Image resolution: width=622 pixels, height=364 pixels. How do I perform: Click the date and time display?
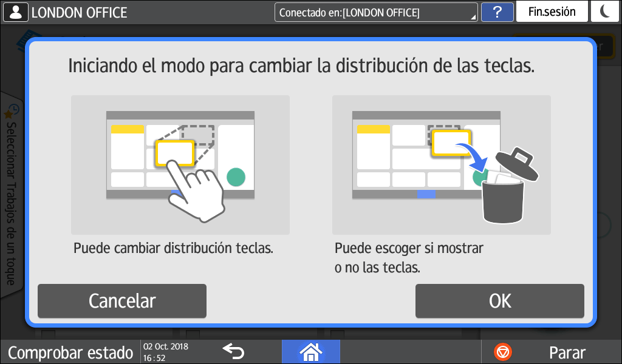click(166, 352)
